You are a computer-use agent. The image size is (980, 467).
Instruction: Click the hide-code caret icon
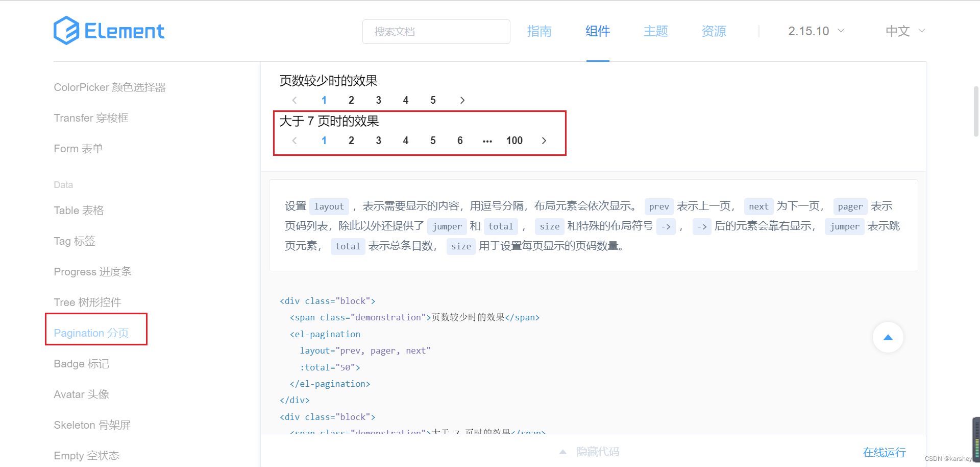[x=562, y=452]
